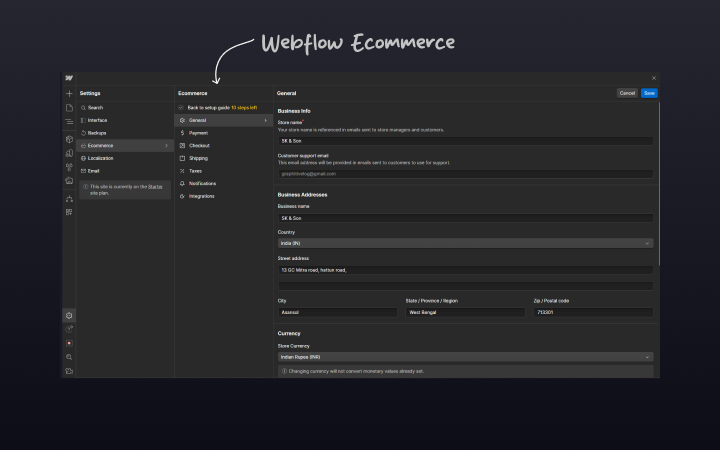Click the Store name input field
This screenshot has width=720, height=450.
click(466, 141)
